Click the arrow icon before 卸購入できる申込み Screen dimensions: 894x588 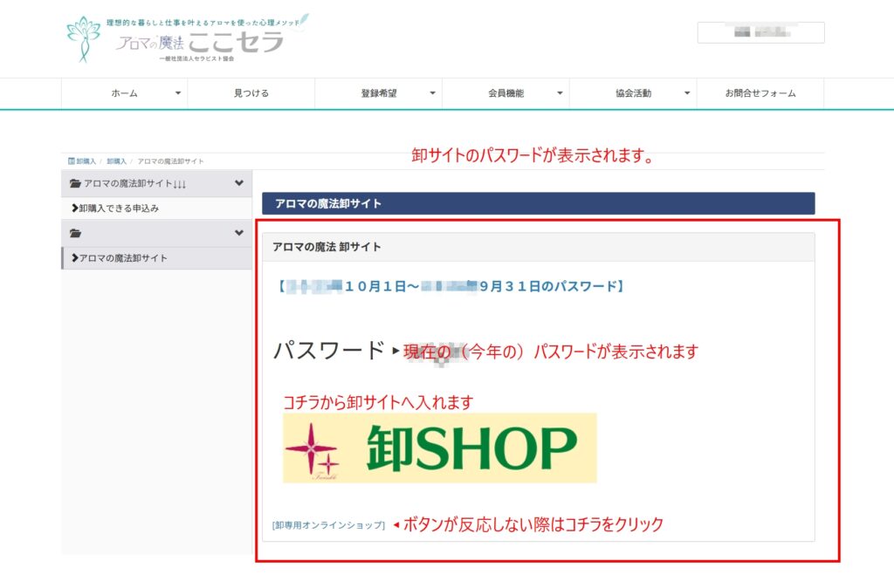74,209
